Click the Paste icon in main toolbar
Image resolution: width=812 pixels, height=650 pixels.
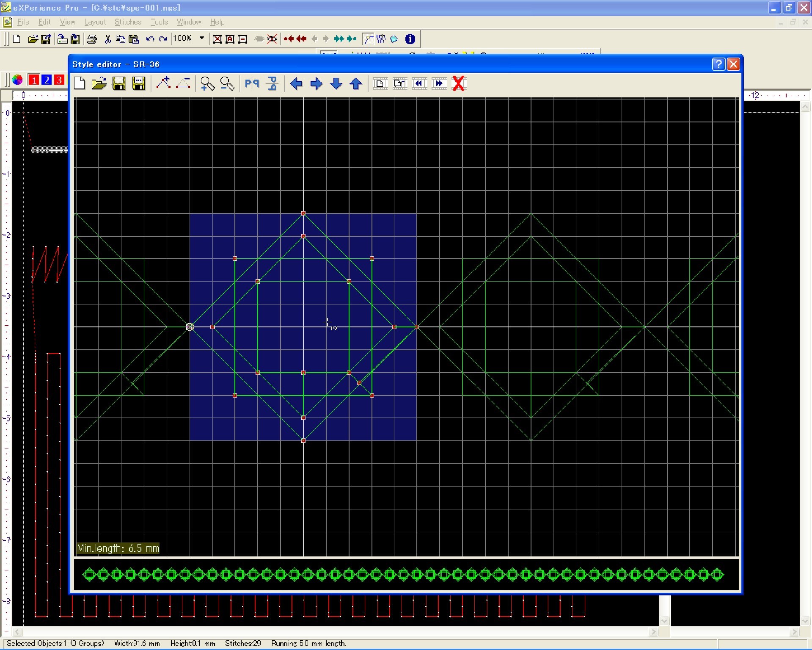pos(134,39)
